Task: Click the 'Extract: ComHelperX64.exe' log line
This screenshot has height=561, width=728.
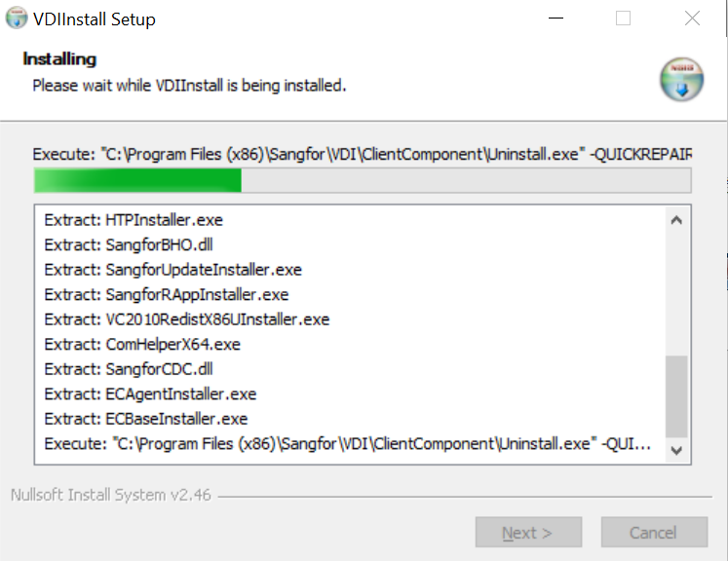Action: click(142, 344)
